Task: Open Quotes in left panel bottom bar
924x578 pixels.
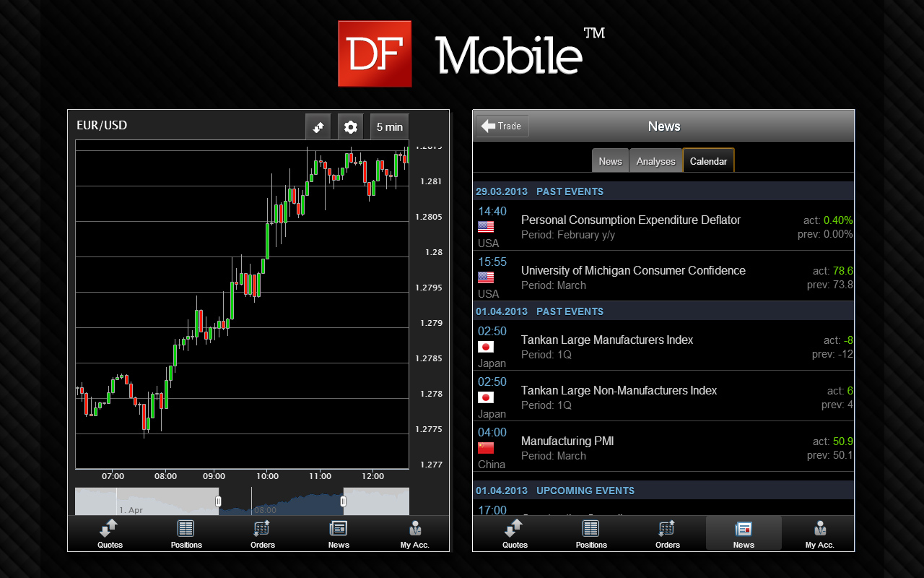Action: click(x=110, y=533)
